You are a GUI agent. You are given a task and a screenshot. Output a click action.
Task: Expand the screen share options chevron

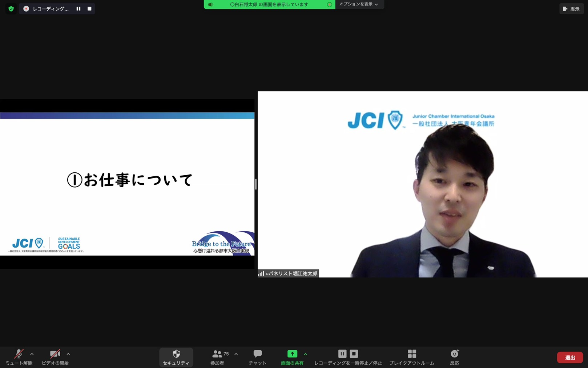[x=305, y=354]
